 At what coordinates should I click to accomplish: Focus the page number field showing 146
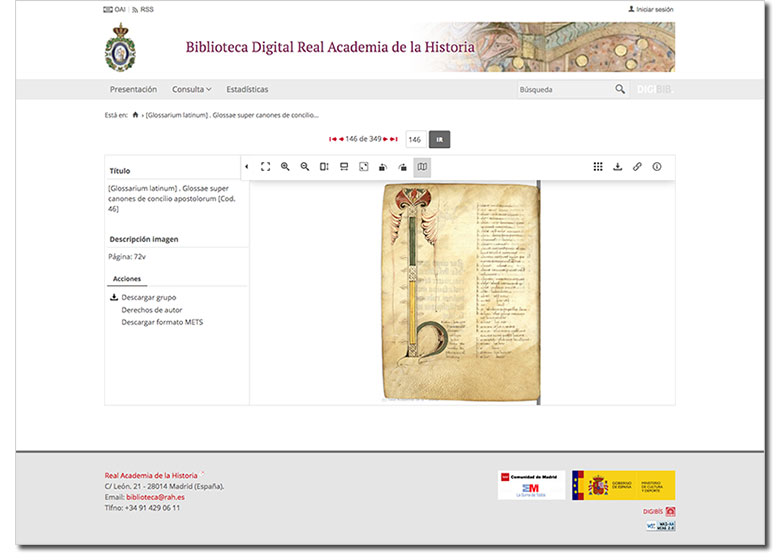[x=415, y=140]
